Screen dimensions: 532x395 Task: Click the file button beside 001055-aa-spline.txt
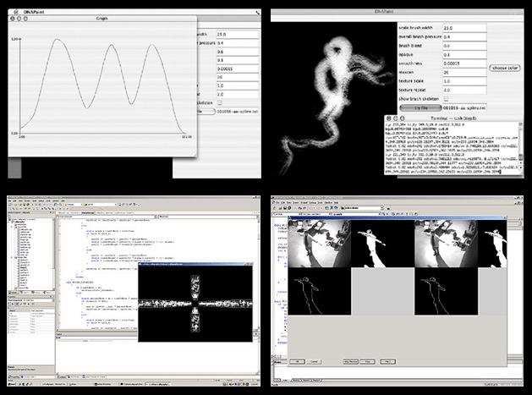click(420, 108)
